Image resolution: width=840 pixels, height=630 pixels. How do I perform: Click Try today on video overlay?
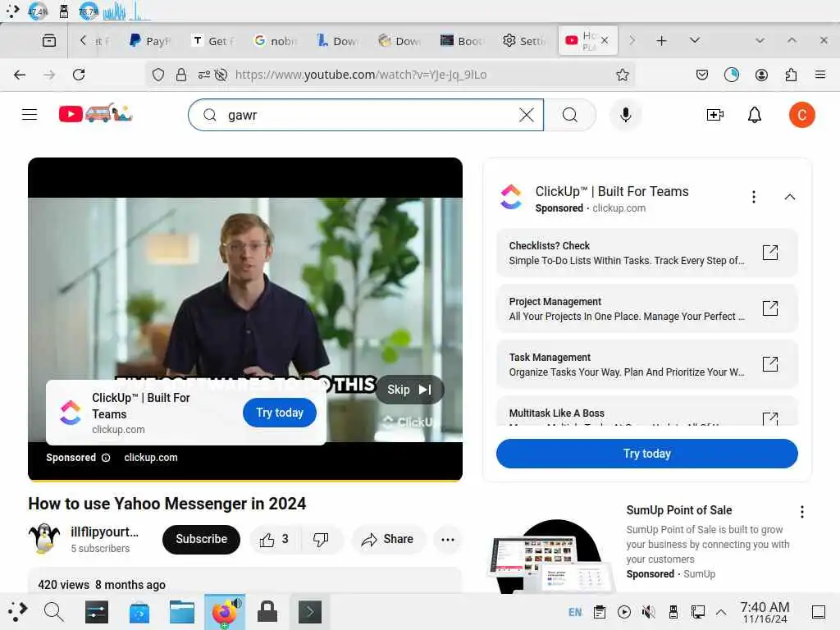pyautogui.click(x=280, y=413)
